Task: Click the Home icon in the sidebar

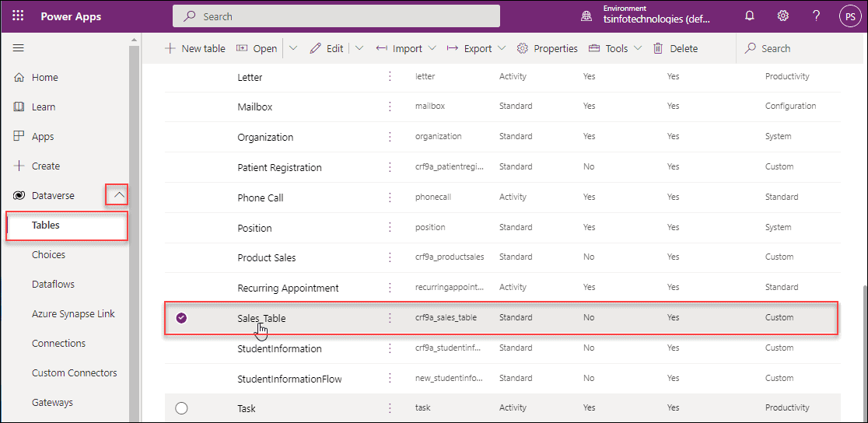Action: [x=19, y=78]
